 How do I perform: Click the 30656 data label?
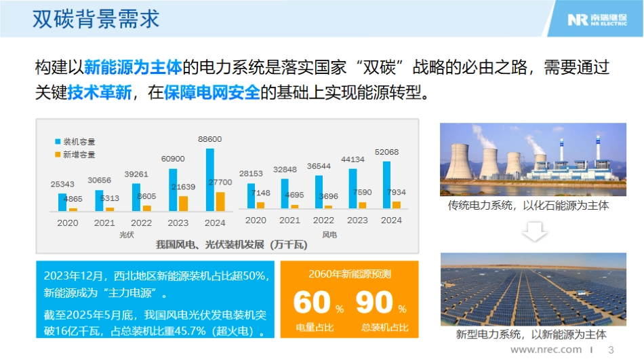click(99, 180)
